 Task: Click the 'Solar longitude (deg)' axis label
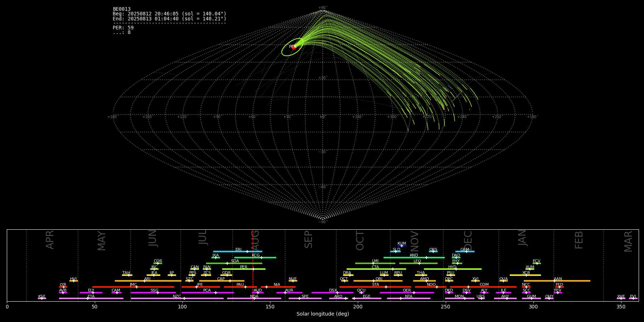click(323, 314)
